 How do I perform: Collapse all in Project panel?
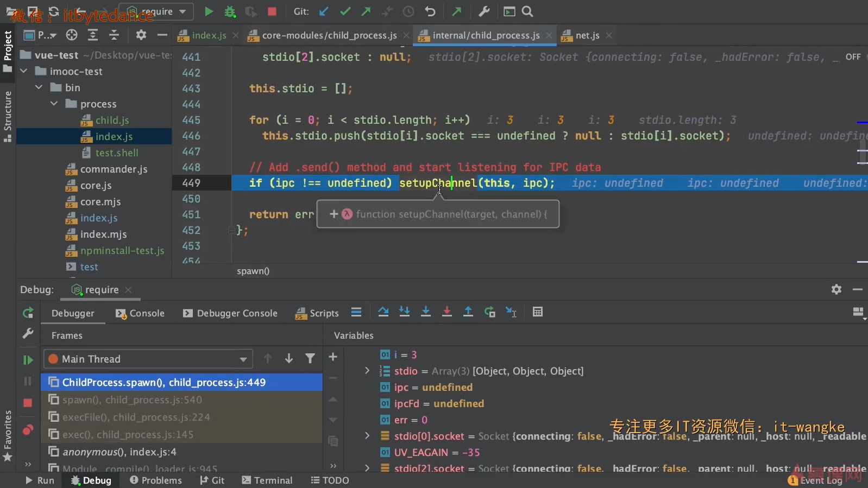pyautogui.click(x=114, y=35)
